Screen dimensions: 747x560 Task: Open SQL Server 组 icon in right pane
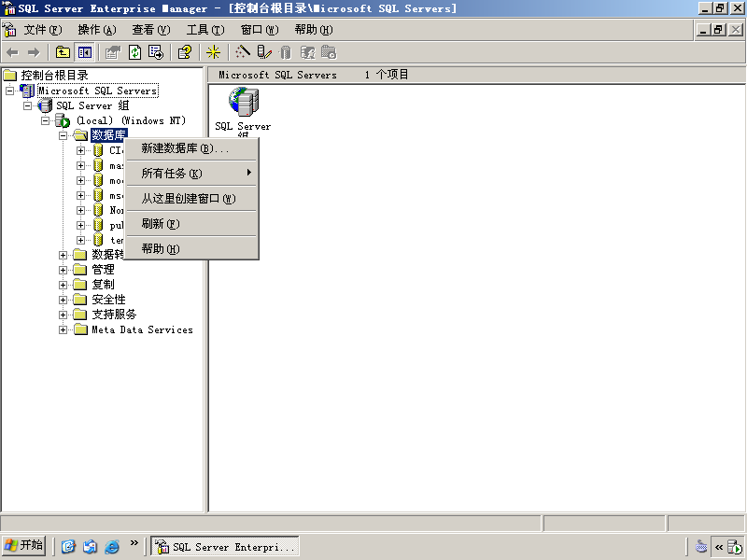pos(243,102)
